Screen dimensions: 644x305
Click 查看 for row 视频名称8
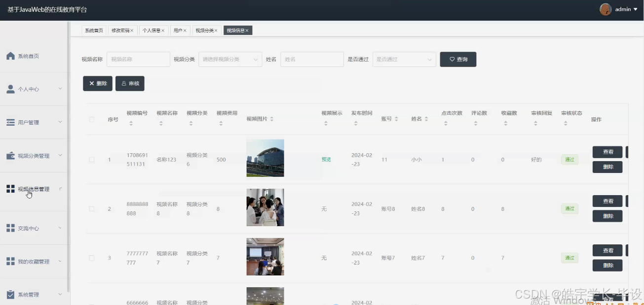(607, 201)
